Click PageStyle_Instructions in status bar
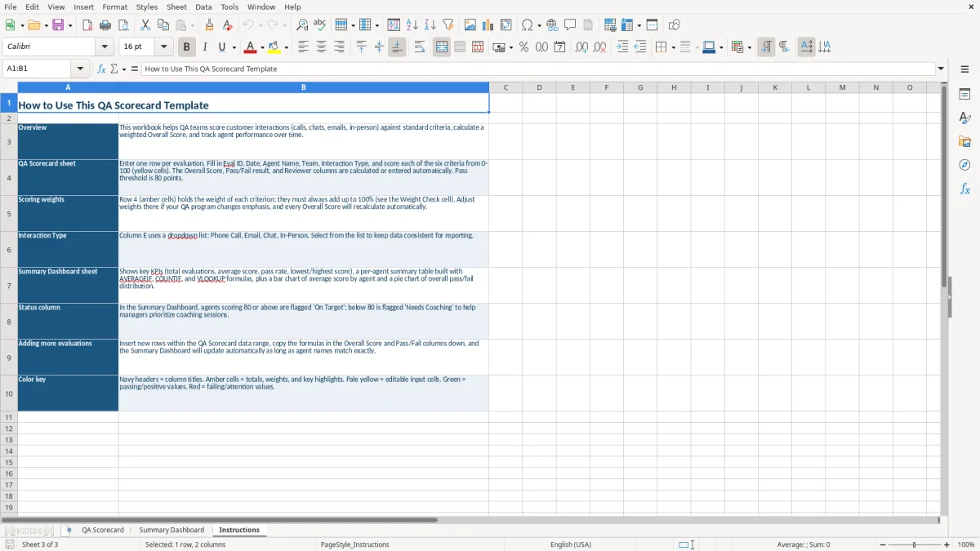Image resolution: width=980 pixels, height=551 pixels. (355, 544)
